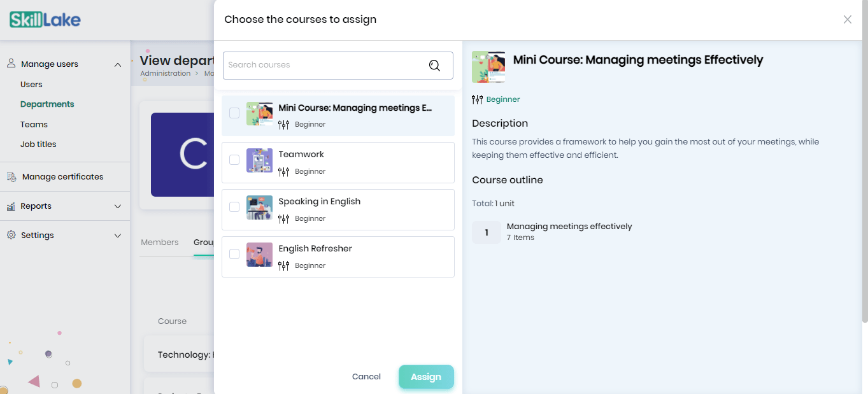Screen dimensions: 868x394
Task: Focus the Search courses field
Action: click(x=338, y=65)
